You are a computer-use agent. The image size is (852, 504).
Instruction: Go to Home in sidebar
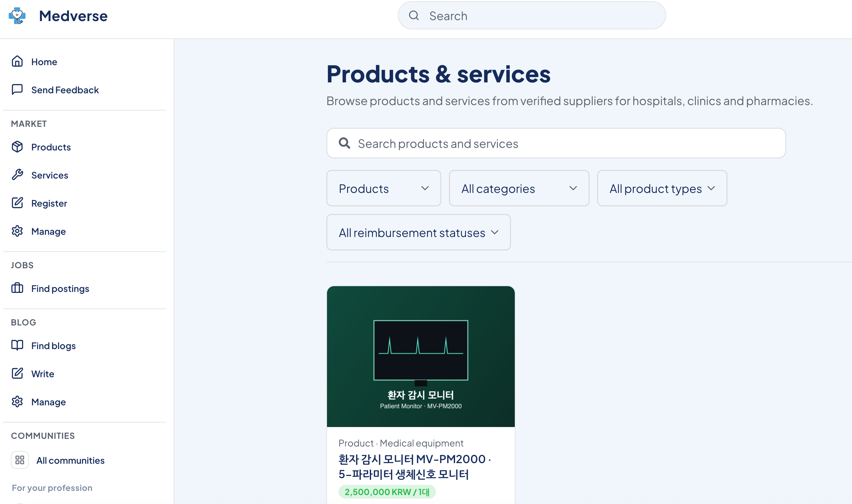tap(44, 62)
